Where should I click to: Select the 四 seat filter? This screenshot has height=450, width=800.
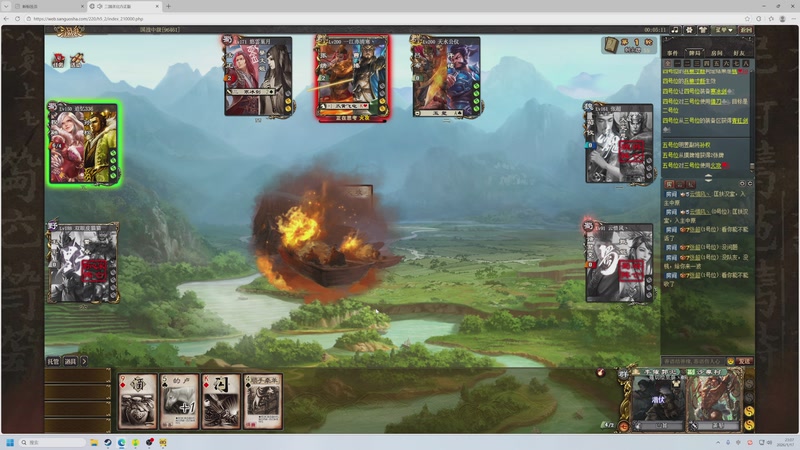(x=707, y=63)
